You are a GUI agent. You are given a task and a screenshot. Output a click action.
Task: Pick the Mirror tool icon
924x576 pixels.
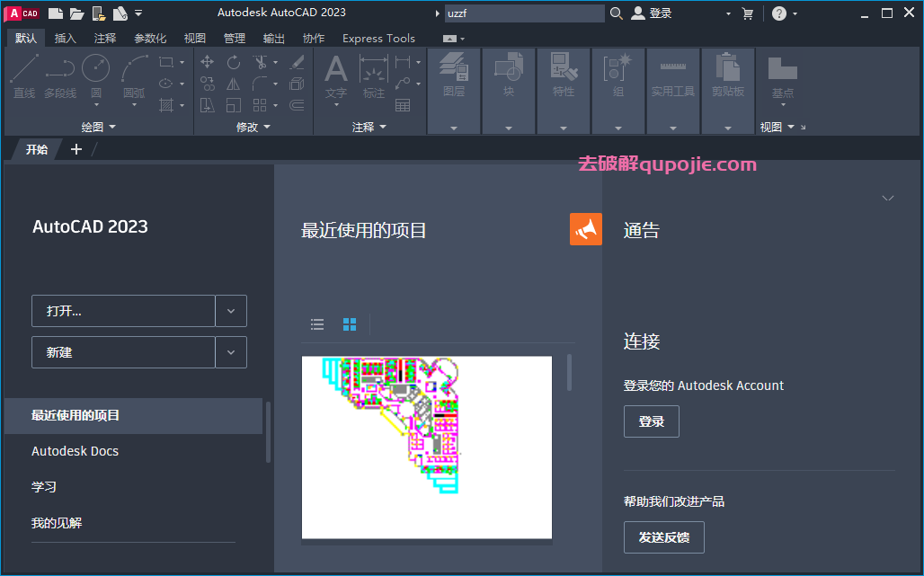(x=234, y=84)
